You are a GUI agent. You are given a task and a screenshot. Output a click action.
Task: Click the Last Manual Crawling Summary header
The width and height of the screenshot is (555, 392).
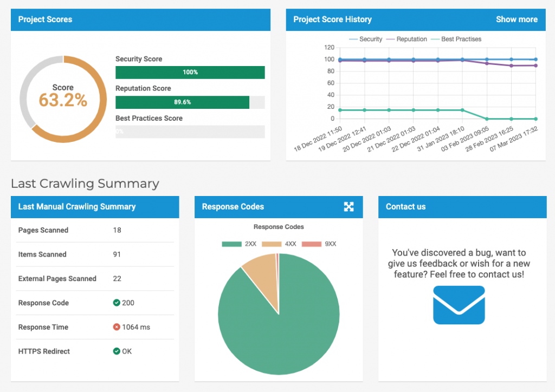click(x=77, y=206)
